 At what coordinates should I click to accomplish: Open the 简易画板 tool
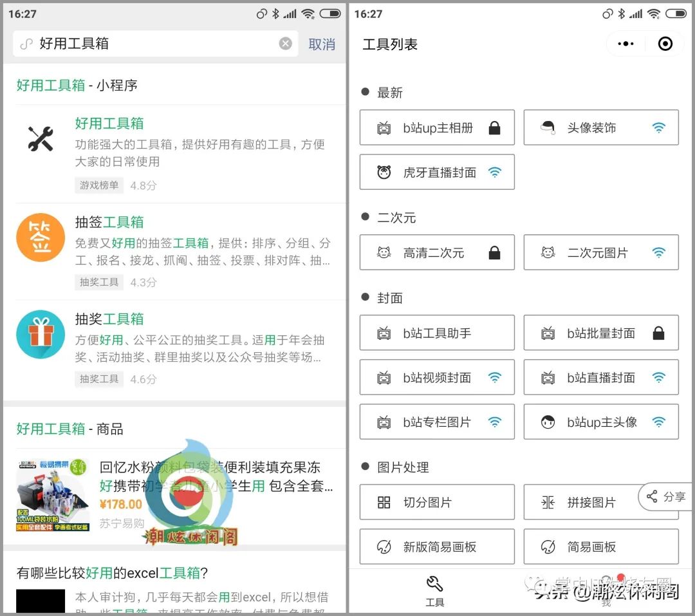(x=601, y=546)
